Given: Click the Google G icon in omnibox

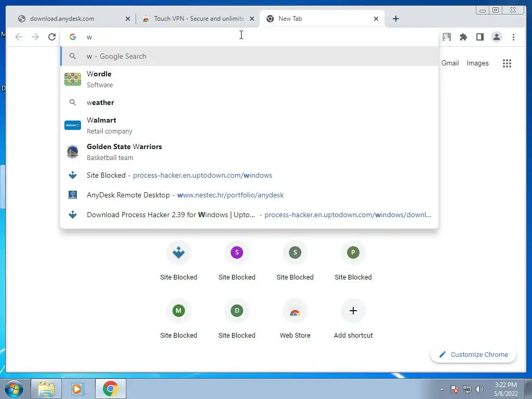Looking at the screenshot, I should [x=73, y=37].
